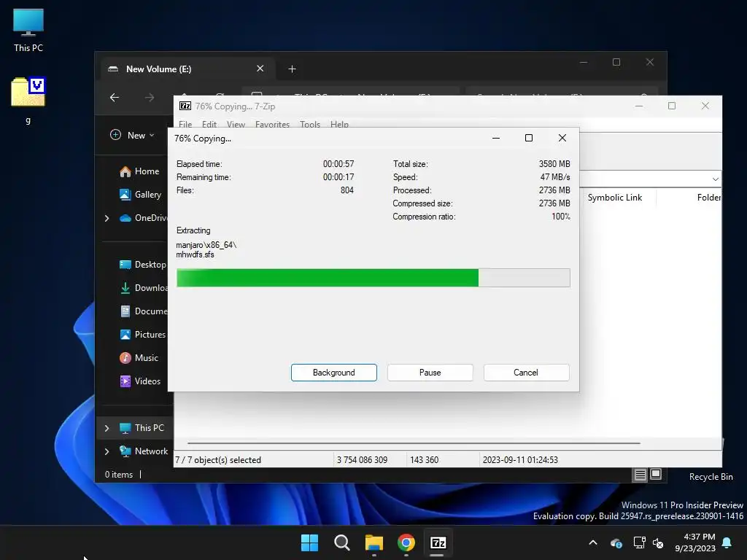Show hidden system tray icons
The height and width of the screenshot is (560, 747).
pyautogui.click(x=592, y=542)
